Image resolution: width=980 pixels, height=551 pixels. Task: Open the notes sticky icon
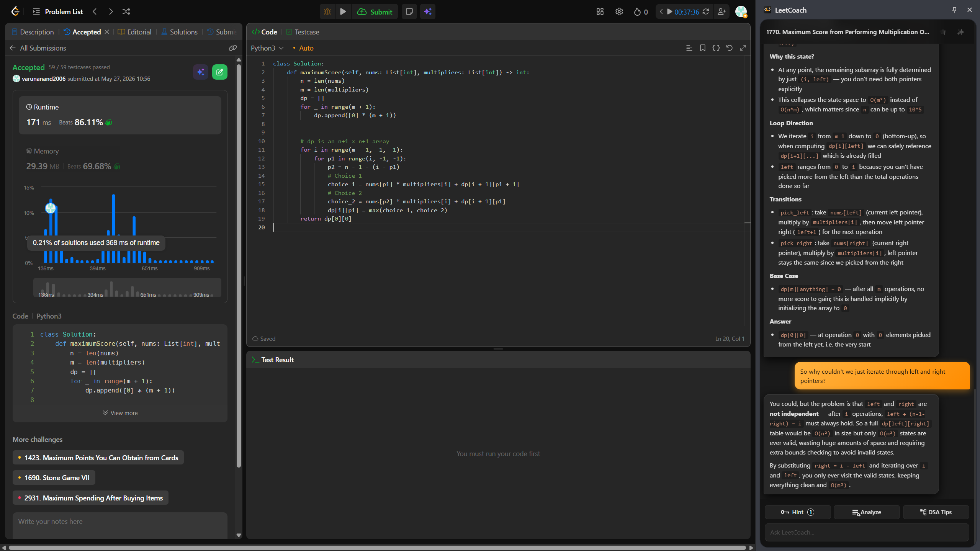pos(409,11)
